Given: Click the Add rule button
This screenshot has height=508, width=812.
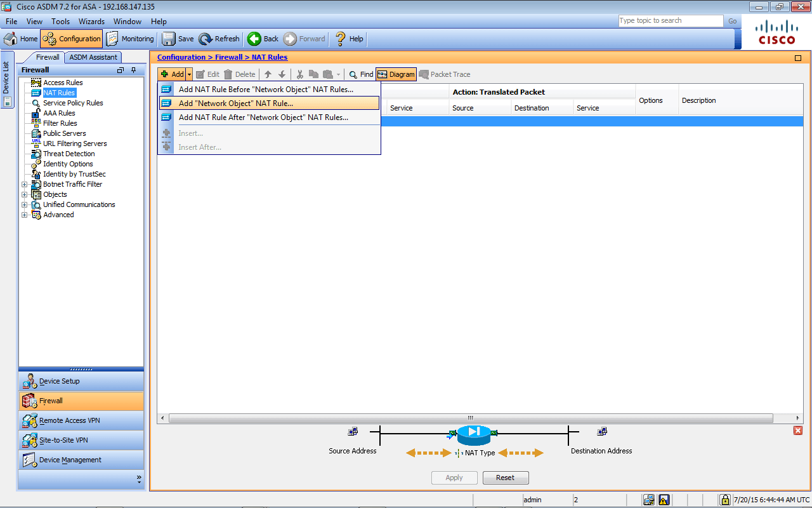Looking at the screenshot, I should pyautogui.click(x=172, y=74).
